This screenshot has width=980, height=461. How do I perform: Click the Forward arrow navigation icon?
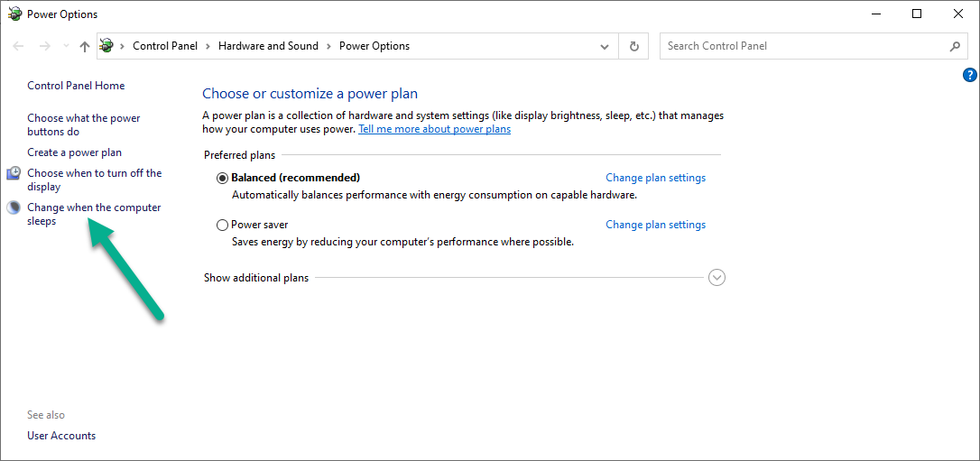(x=45, y=46)
